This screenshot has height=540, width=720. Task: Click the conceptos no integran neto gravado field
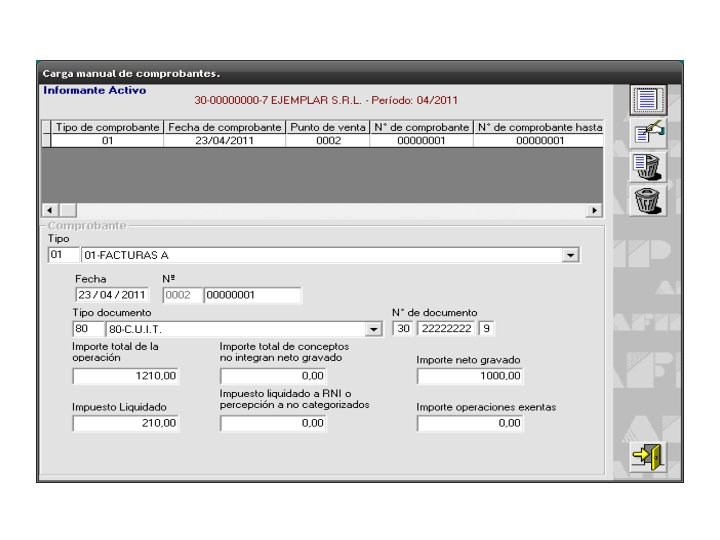click(x=273, y=376)
